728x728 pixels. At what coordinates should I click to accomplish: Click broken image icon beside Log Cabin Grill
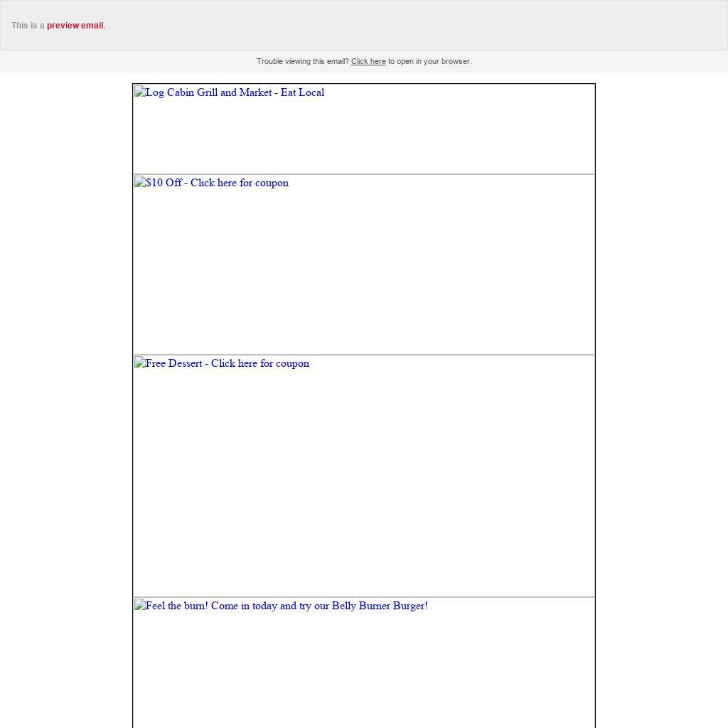tap(139, 92)
